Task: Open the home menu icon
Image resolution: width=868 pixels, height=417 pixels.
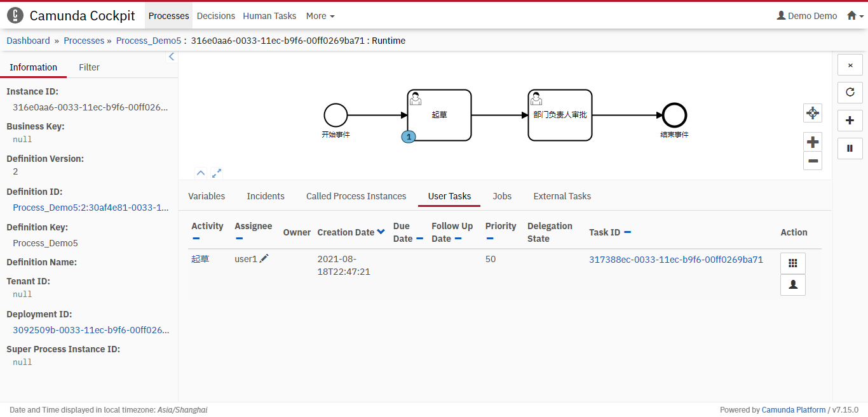Action: click(855, 16)
